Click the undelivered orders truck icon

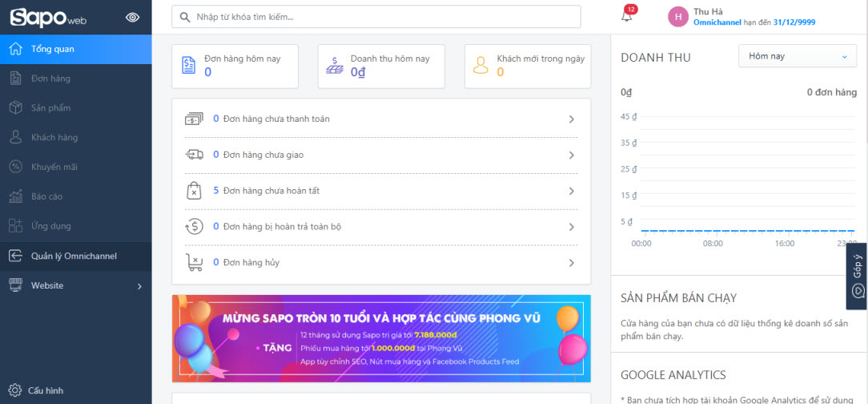pos(194,156)
